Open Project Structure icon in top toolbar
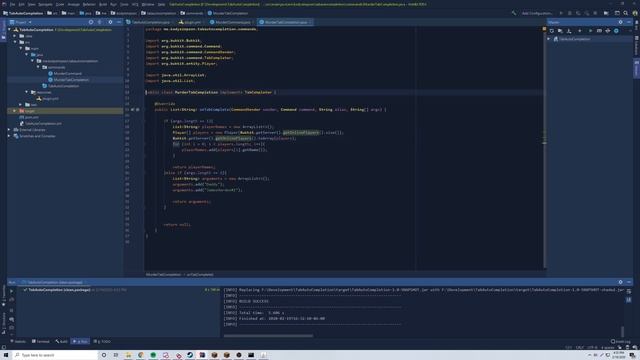Viewport: 640px width, 360px height. click(606, 13)
